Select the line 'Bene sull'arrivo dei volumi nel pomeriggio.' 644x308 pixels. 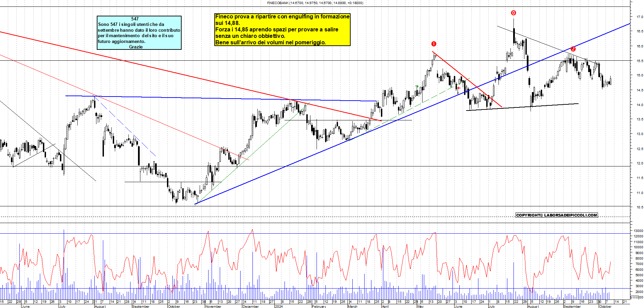(x=271, y=42)
